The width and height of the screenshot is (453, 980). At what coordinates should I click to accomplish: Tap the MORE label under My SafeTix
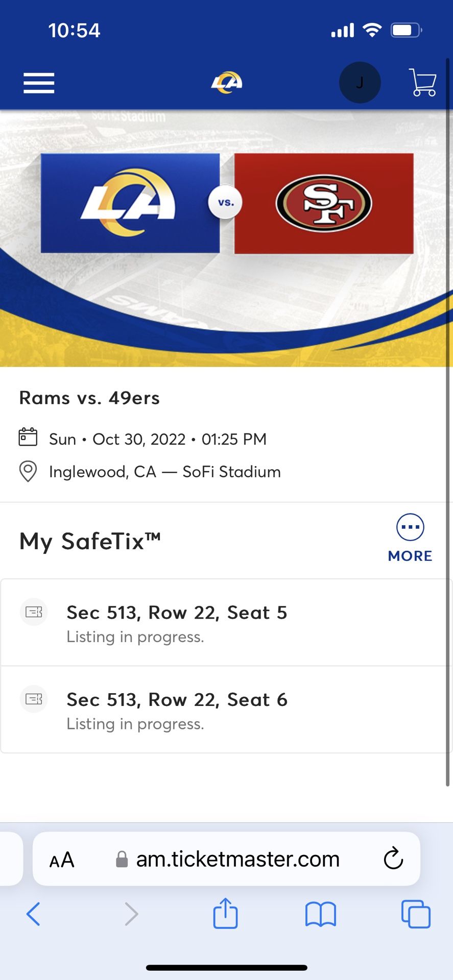tap(410, 556)
